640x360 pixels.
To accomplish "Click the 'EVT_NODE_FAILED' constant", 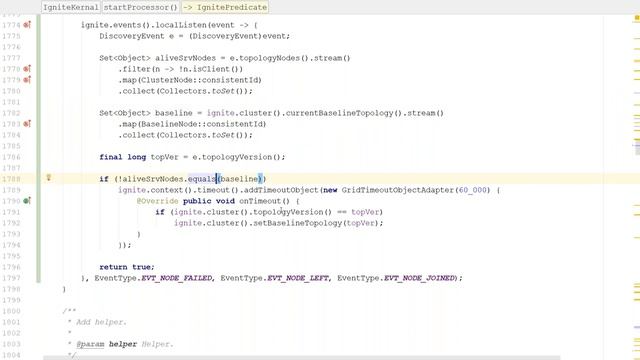I will (176, 278).
